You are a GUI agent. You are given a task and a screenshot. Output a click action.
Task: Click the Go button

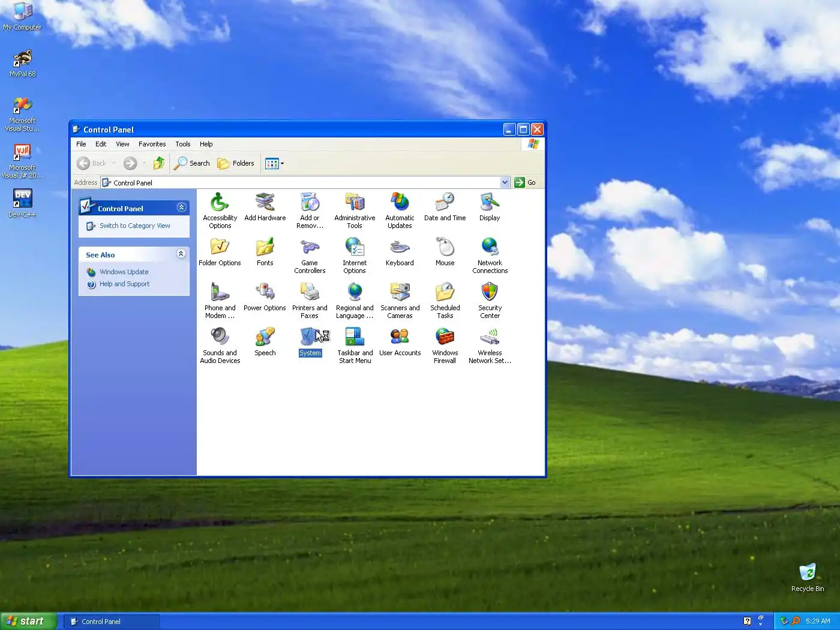(526, 182)
